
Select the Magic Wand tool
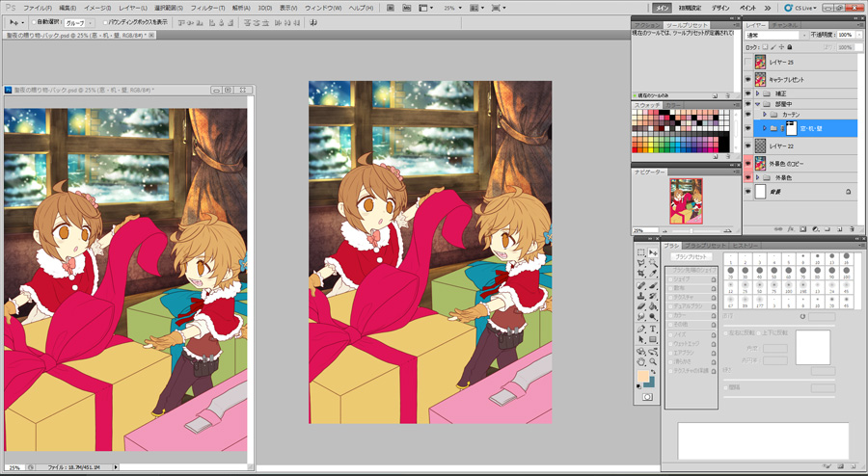point(653,263)
